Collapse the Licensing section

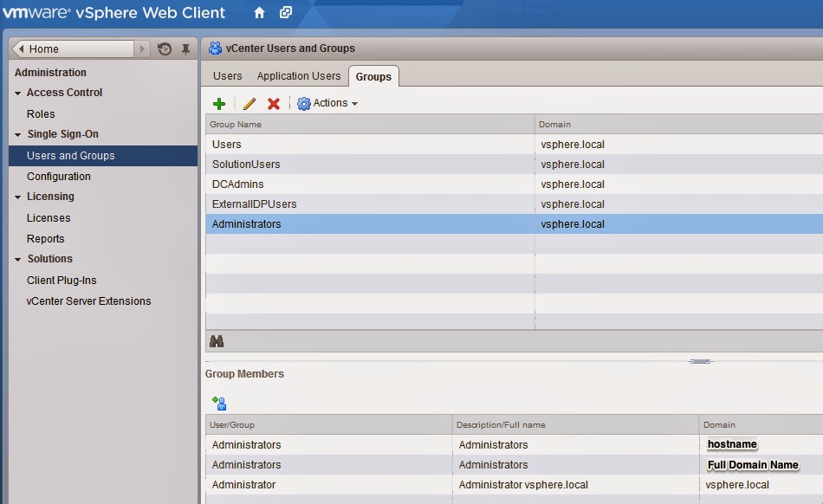tap(18, 197)
